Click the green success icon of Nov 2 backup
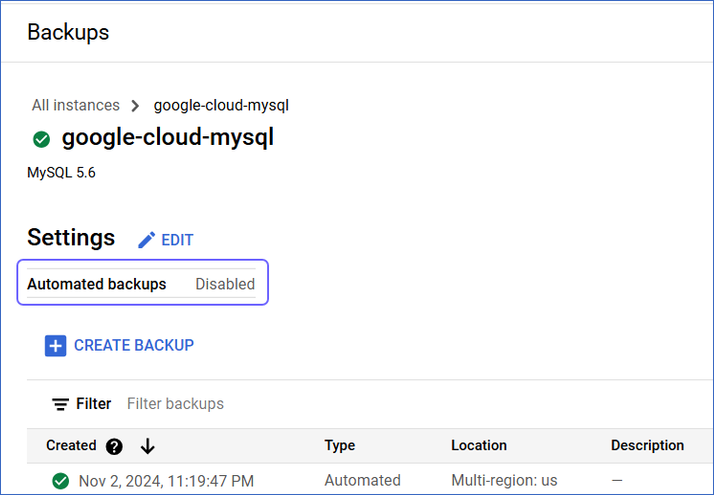The image size is (714, 495). coord(60,480)
